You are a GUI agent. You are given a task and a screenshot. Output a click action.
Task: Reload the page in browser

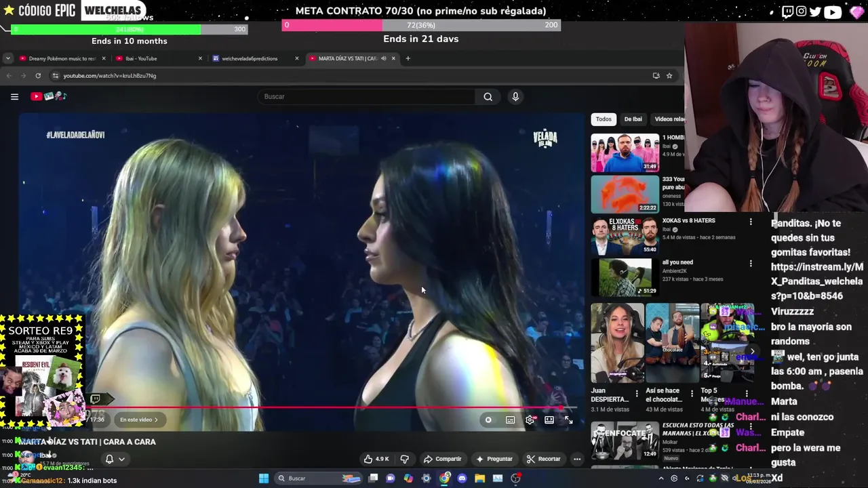pyautogui.click(x=38, y=76)
